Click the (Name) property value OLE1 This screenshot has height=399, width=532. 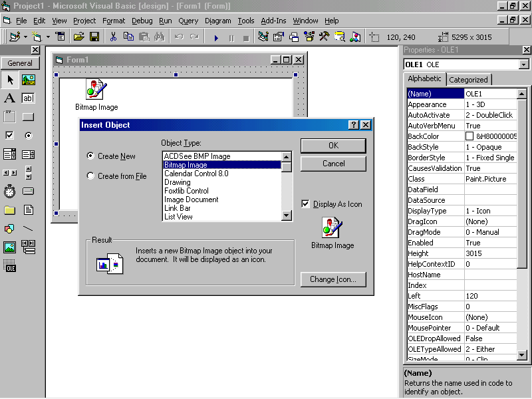490,94
